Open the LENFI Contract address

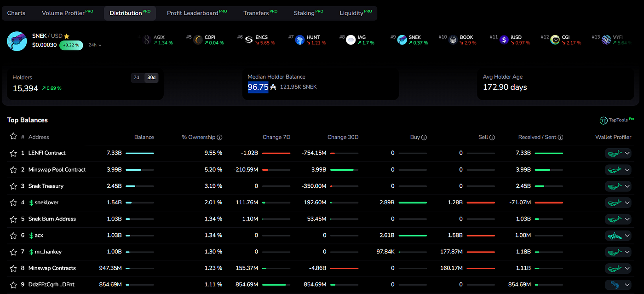pyautogui.click(x=47, y=153)
